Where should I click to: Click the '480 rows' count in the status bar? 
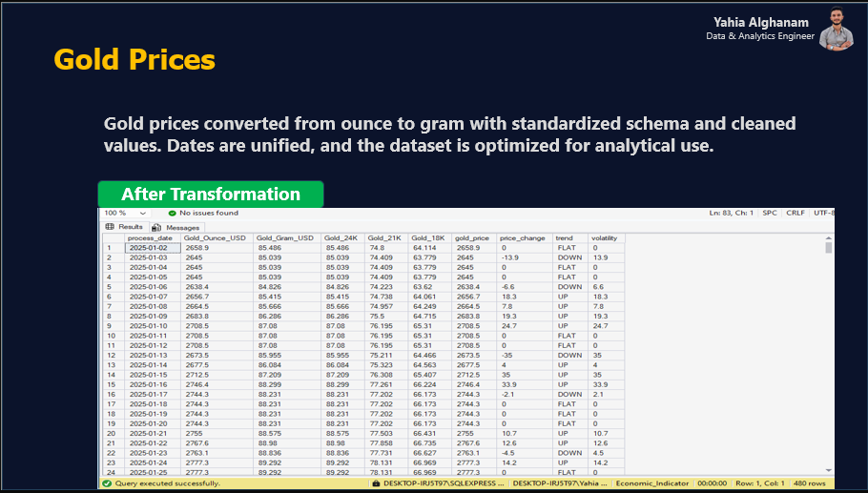point(809,483)
